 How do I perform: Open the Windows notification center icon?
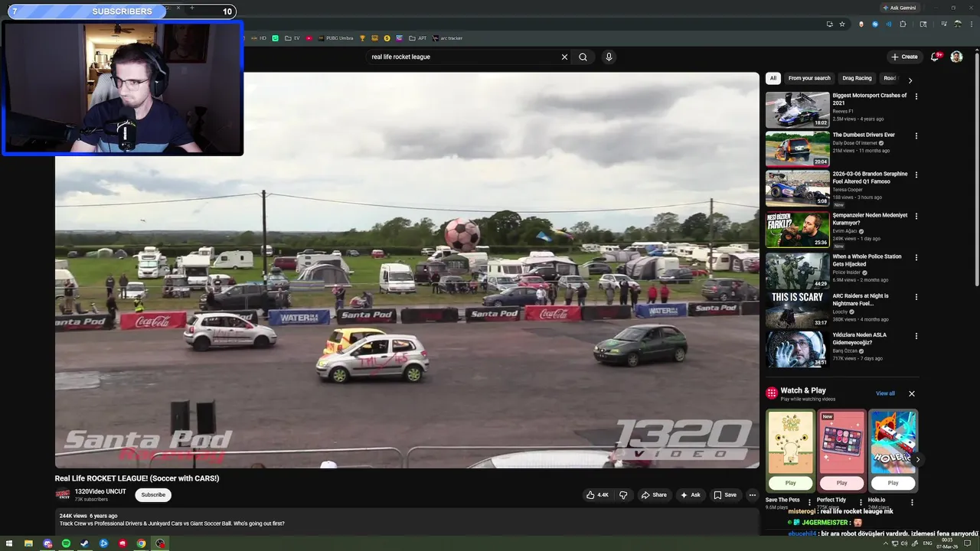[x=967, y=543]
